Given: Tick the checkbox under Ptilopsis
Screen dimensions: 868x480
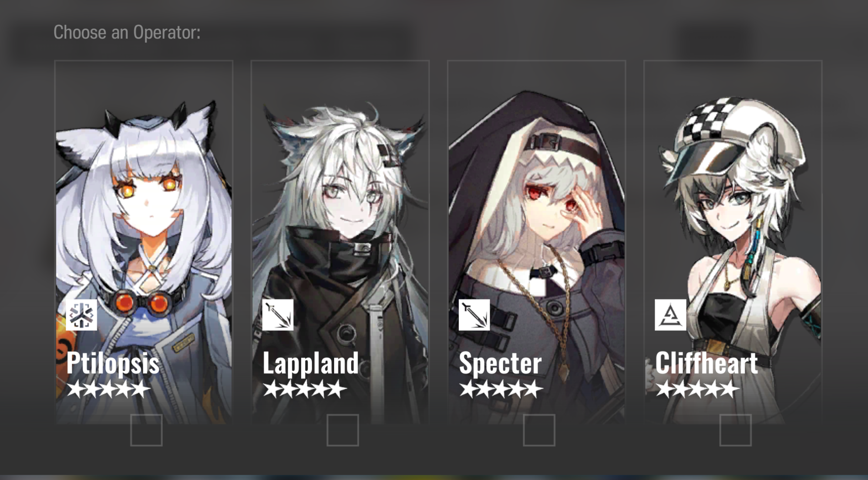Looking at the screenshot, I should (x=147, y=430).
